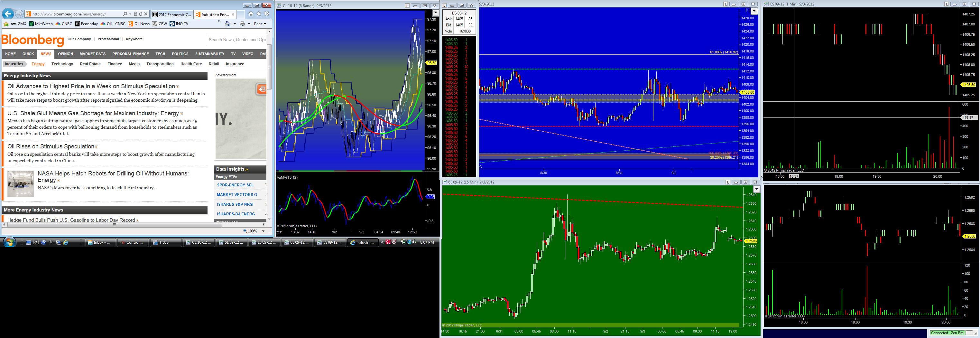The width and height of the screenshot is (980, 338).
Task: Open a new blank browser tab
Action: 241,14
